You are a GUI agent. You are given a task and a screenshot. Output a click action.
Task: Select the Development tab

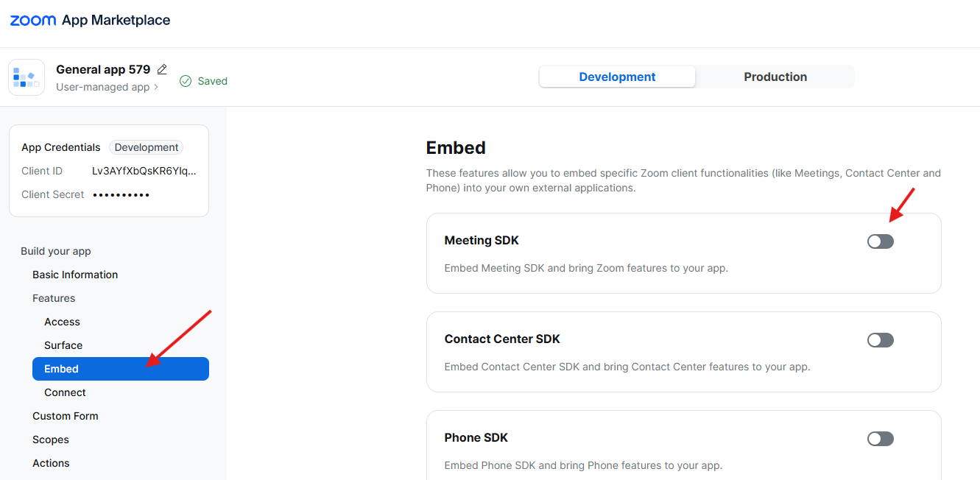[617, 77]
